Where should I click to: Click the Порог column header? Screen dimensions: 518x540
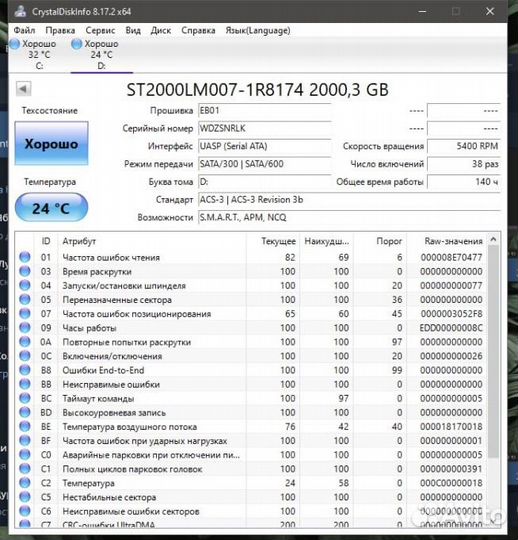click(x=379, y=241)
